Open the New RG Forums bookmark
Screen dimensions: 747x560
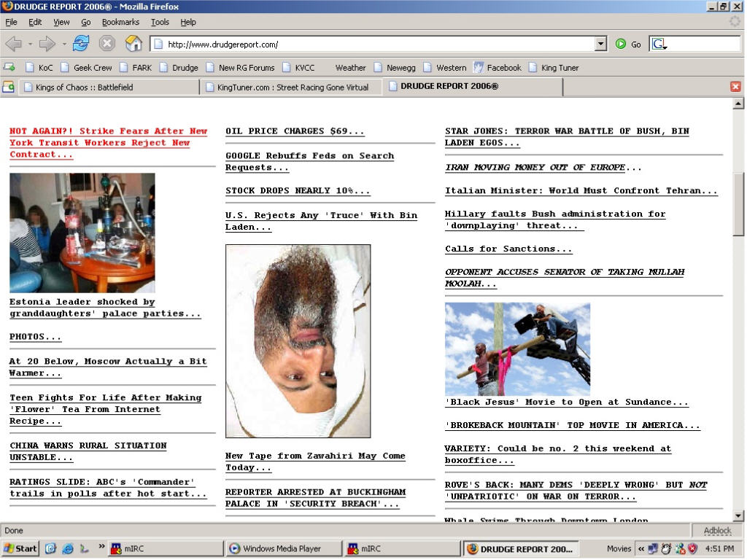pos(241,68)
